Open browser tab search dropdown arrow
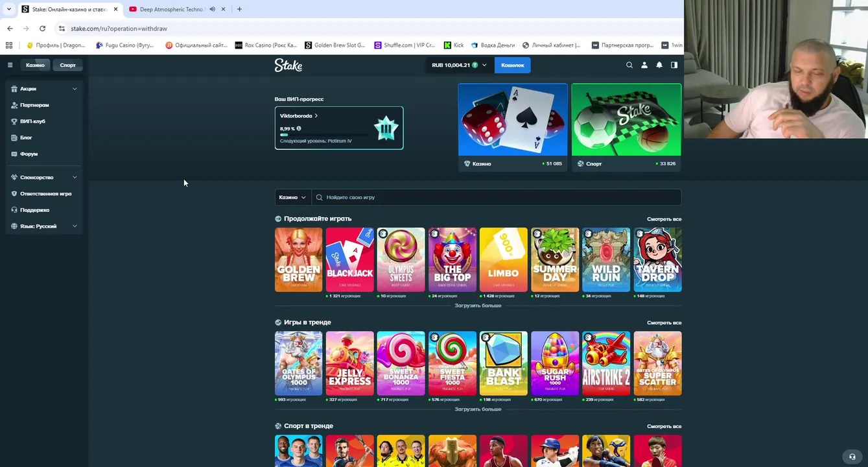Viewport: 868px width, 467px height. click(x=8, y=9)
